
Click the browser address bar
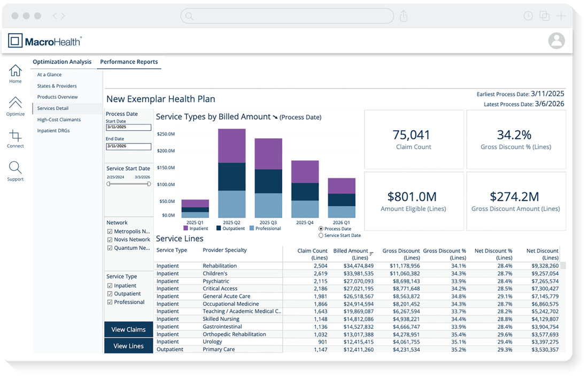pos(287,16)
